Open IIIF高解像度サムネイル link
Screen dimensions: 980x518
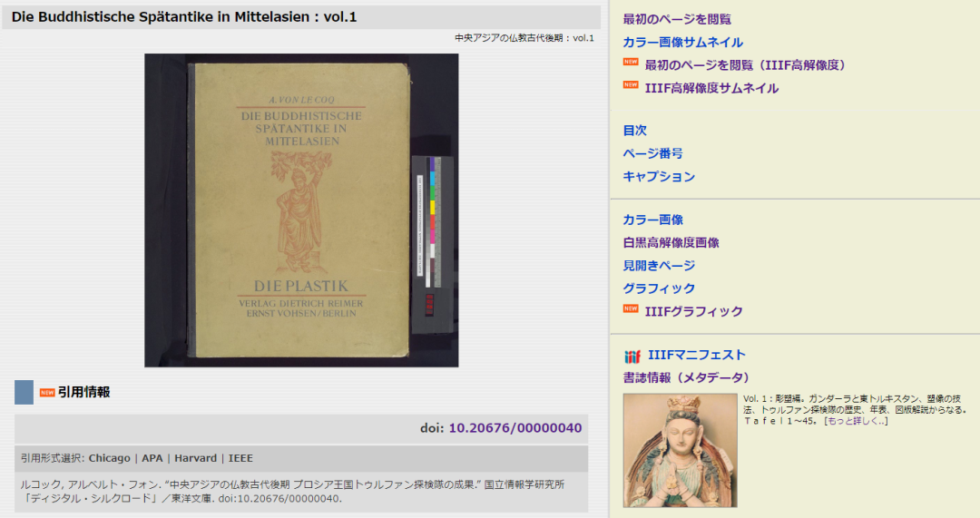(711, 88)
